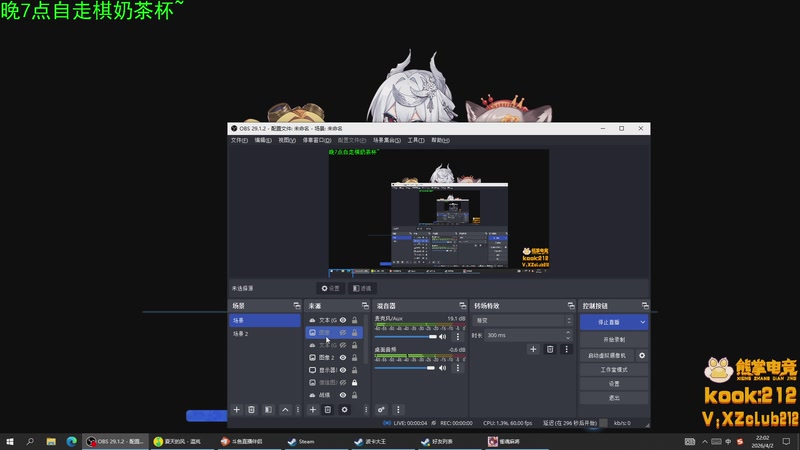Show the hidden 微信图 source
This screenshot has width=800, height=450.
pyautogui.click(x=343, y=382)
